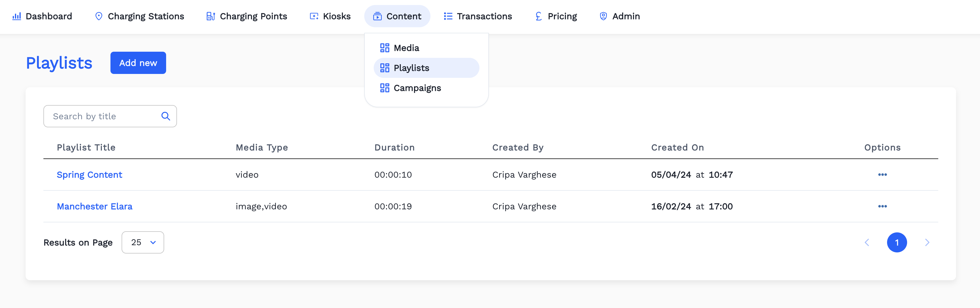Select page 1 in pagination
The height and width of the screenshot is (308, 980).
[896, 243]
